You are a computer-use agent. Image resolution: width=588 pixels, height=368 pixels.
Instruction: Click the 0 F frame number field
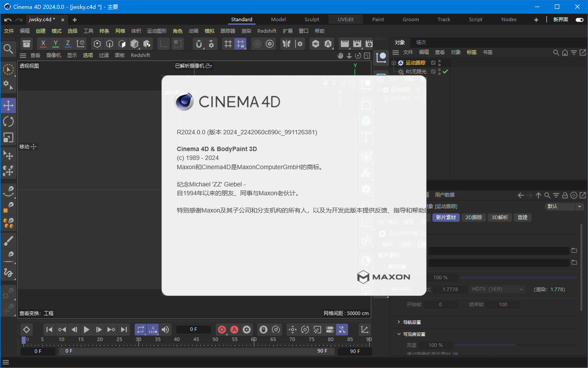point(193,329)
